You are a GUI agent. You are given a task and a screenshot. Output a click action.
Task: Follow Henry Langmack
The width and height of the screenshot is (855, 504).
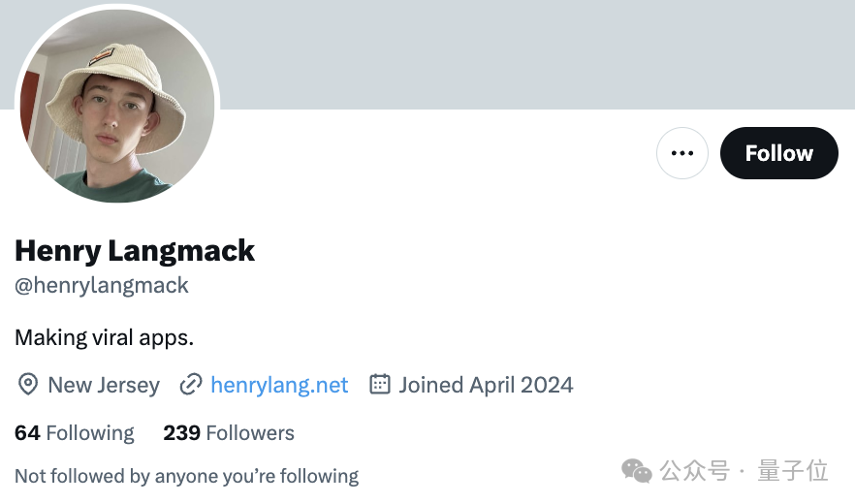click(x=778, y=153)
